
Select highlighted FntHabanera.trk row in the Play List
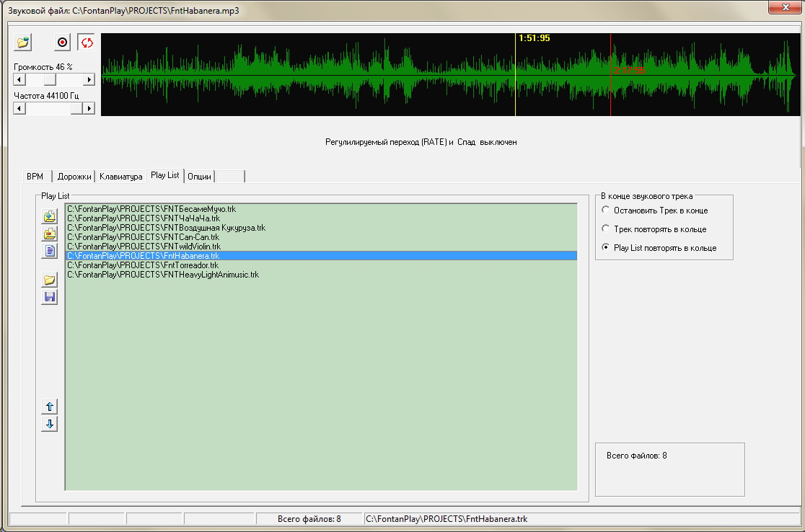click(322, 256)
